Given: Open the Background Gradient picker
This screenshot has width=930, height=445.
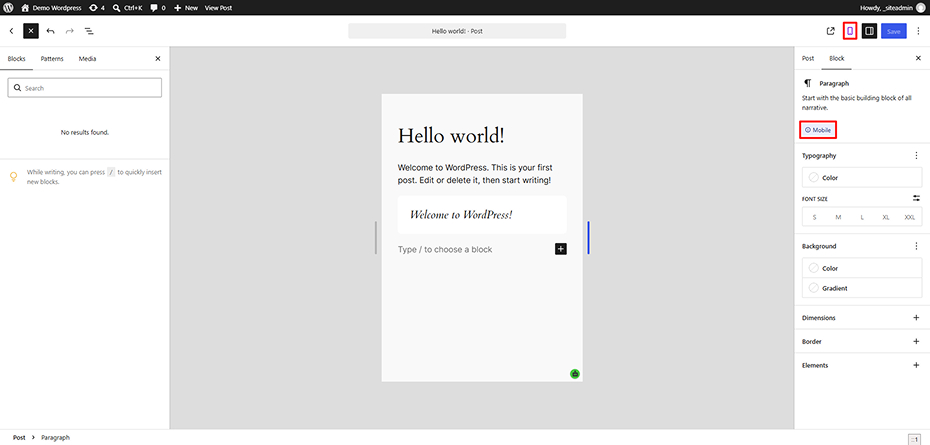Looking at the screenshot, I should (x=862, y=288).
